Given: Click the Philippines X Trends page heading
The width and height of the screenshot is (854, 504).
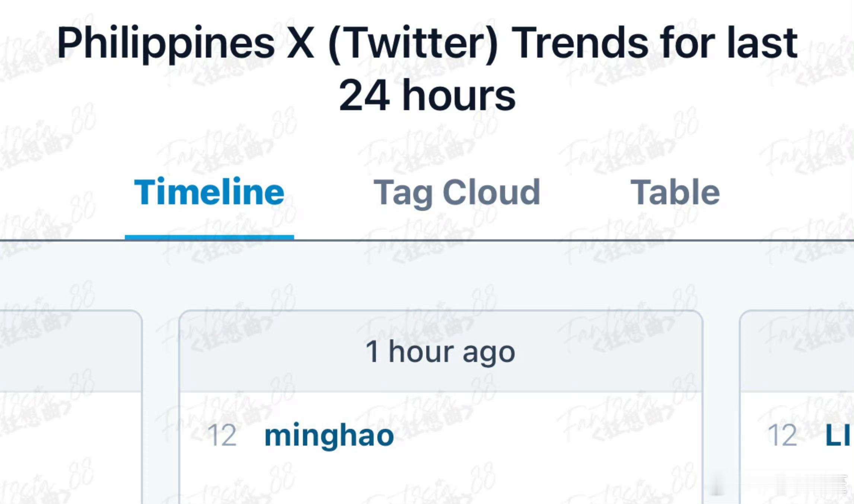Looking at the screenshot, I should 427,43.
